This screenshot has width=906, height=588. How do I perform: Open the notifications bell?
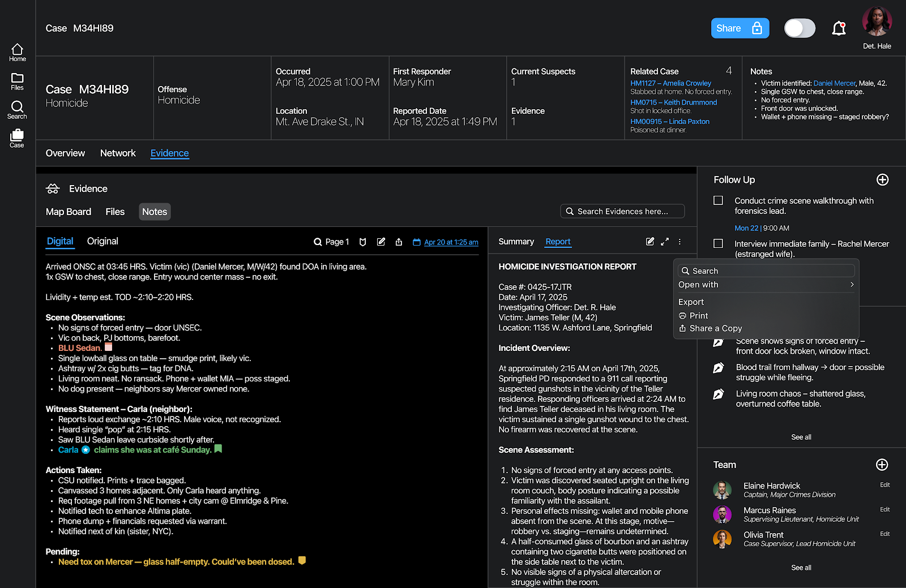point(839,28)
